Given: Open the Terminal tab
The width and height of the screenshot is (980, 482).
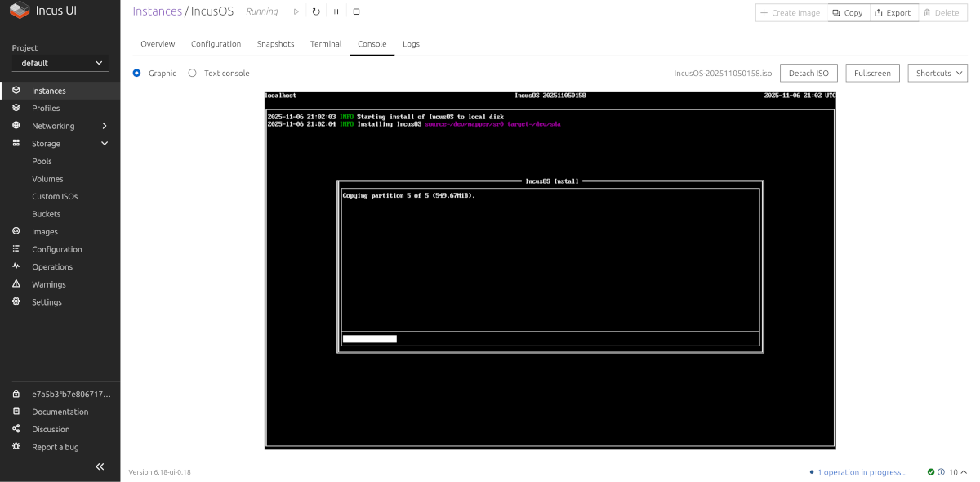Looking at the screenshot, I should click(325, 44).
